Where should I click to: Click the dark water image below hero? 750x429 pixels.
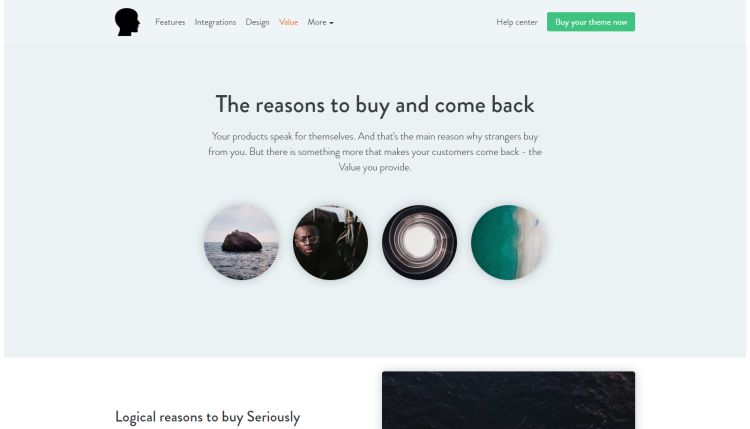(508, 400)
